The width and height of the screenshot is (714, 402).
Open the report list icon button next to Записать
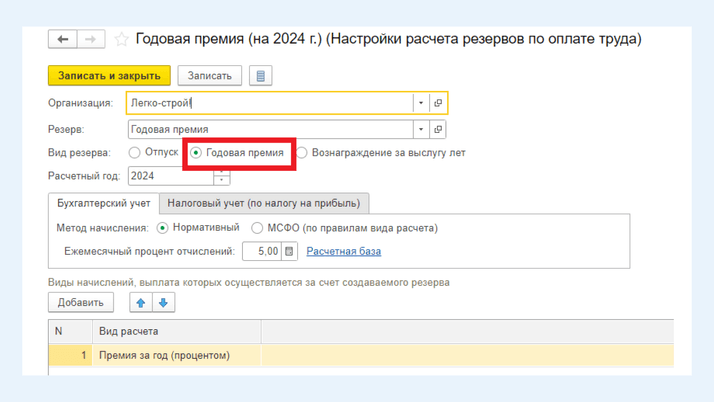[x=260, y=76]
